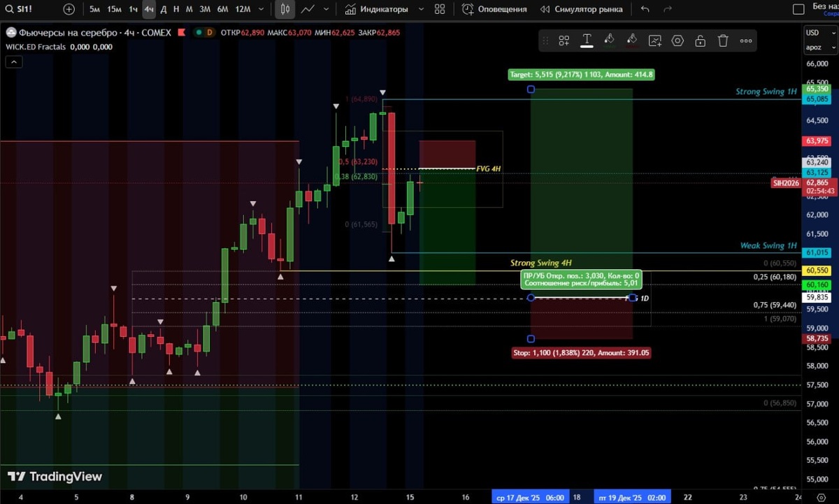The width and height of the screenshot is (839, 504).
Task: Click the text color T icon
Action: tap(587, 41)
